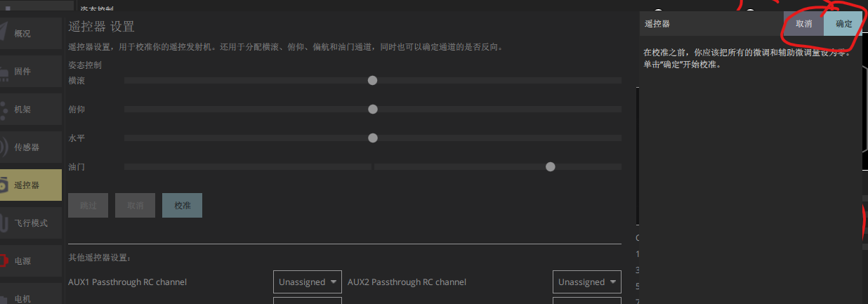Image resolution: width=868 pixels, height=304 pixels.
Task: Click the 跳过 skip button
Action: [x=88, y=206]
